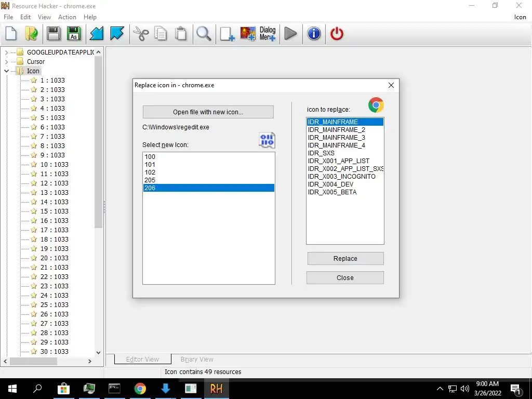Click the dialog Close button
The image size is (532, 399).
tap(345, 278)
